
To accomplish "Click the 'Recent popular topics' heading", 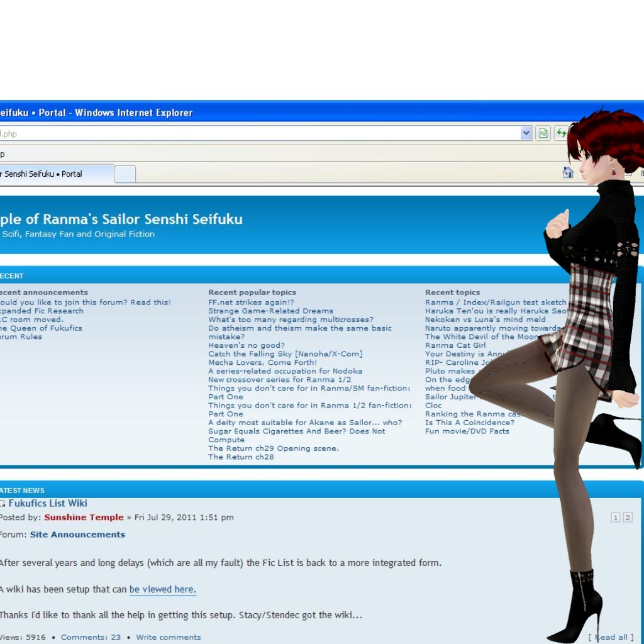I will (252, 292).
